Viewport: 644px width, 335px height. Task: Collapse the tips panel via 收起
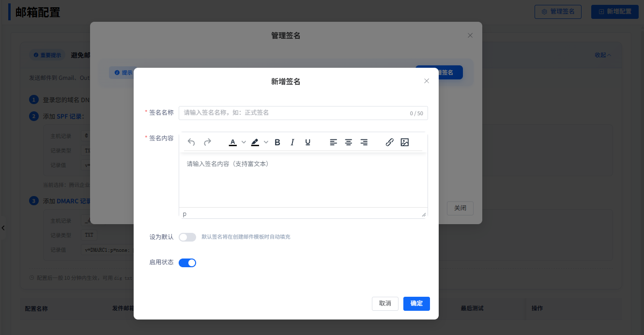(x=602, y=55)
